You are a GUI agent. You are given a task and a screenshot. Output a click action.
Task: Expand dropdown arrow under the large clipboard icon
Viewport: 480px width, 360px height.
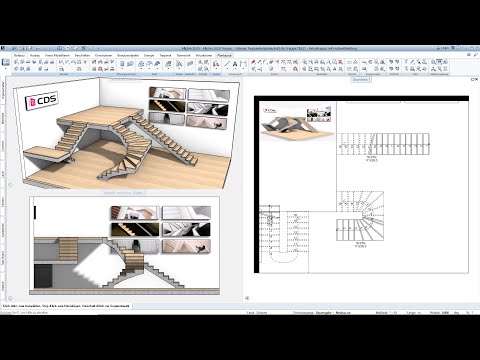point(6,69)
